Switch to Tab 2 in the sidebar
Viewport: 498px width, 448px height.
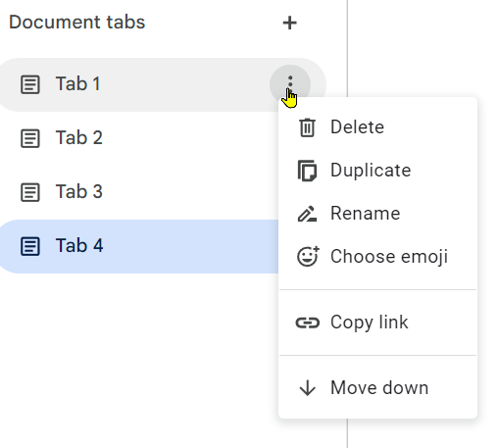[139, 138]
